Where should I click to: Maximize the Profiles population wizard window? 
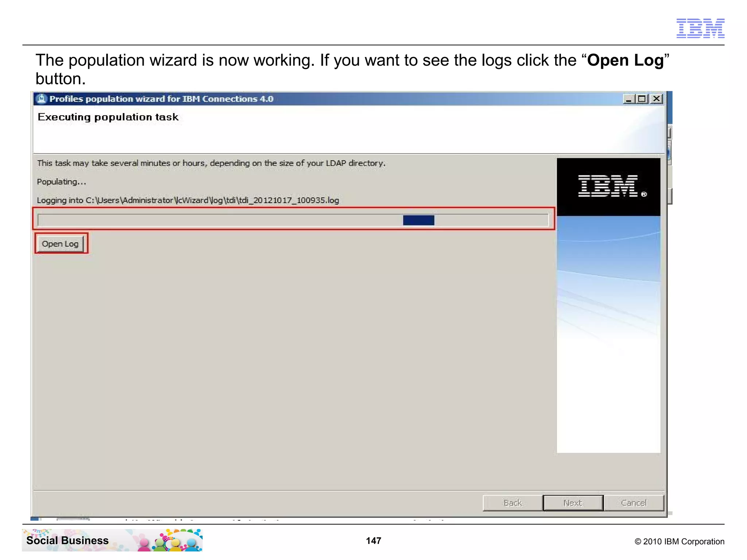[x=642, y=99]
